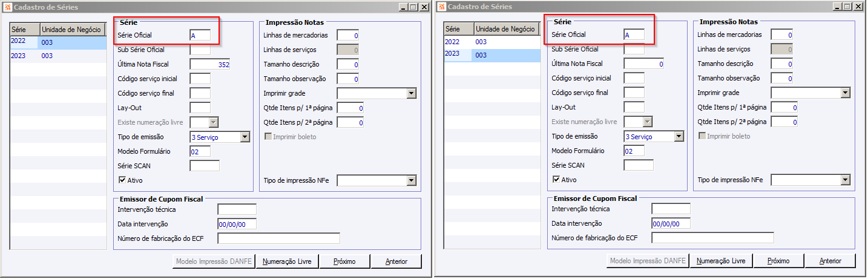Click Próximo button in left window
The image size is (868, 279).
(344, 261)
